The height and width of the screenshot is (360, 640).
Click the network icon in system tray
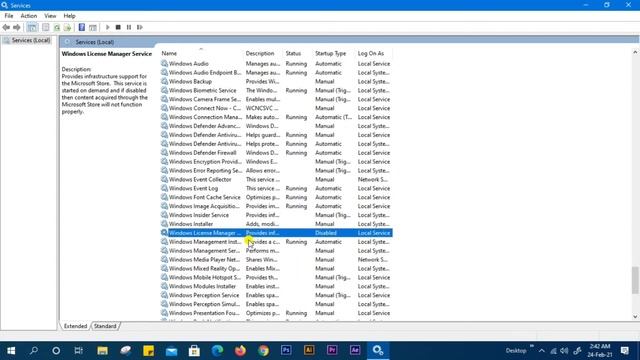tap(553, 351)
